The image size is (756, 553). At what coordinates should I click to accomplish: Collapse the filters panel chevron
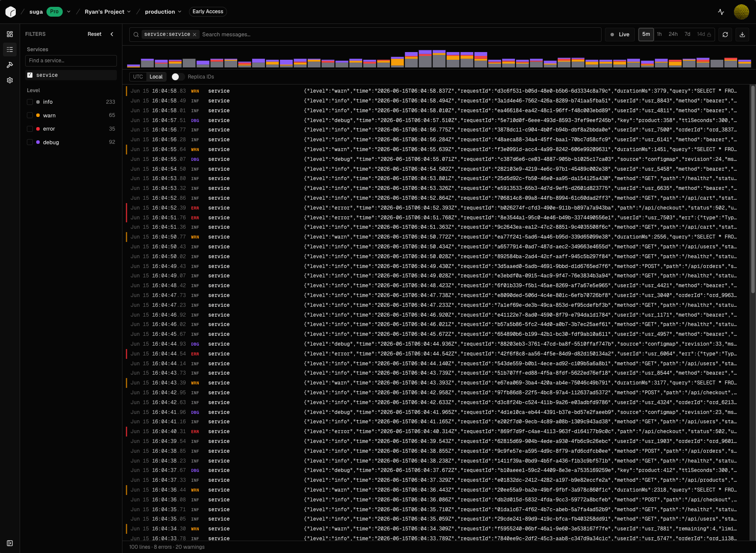tap(112, 34)
